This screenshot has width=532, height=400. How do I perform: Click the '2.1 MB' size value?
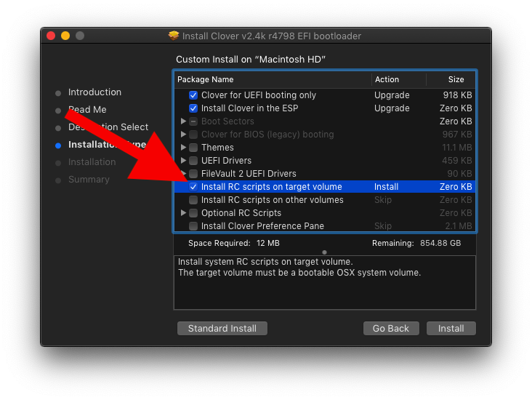pos(459,226)
